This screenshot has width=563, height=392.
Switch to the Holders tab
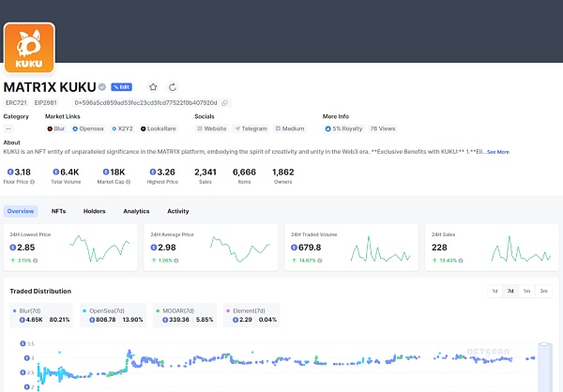(95, 211)
